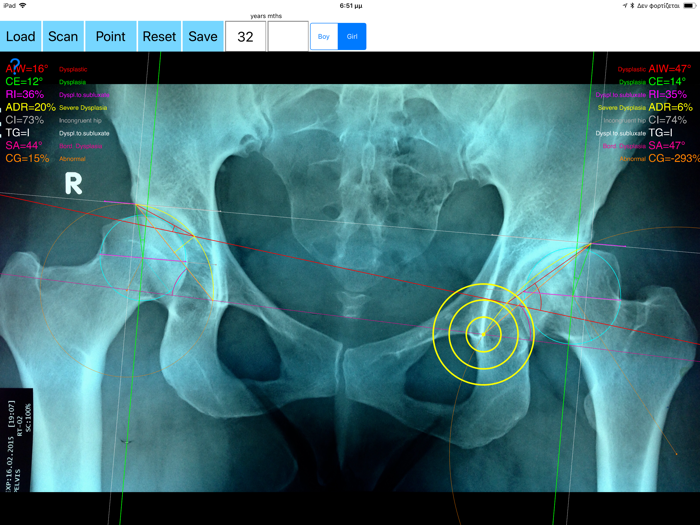Tap the Load button
This screenshot has height=525, width=700.
(21, 36)
